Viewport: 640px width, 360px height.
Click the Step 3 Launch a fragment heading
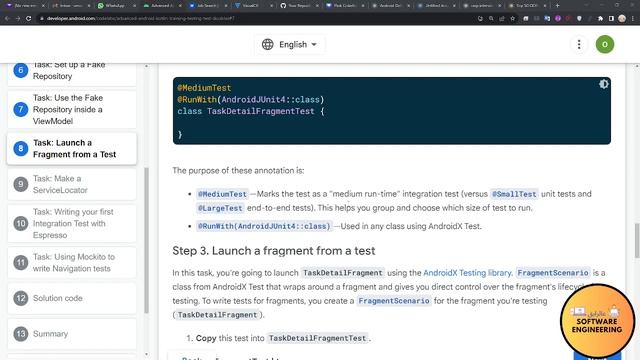[273, 251]
